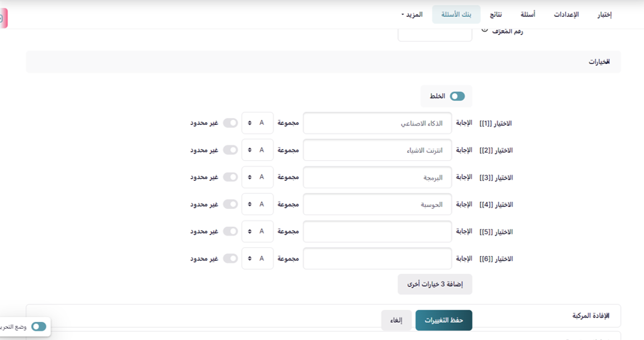Open the الإعدادات tab
The width and height of the screenshot is (644, 340).
[x=566, y=14]
